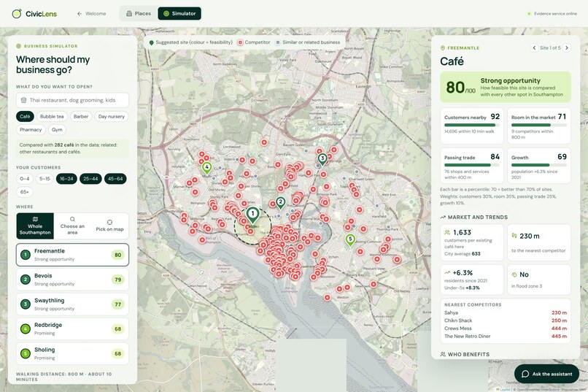Click the CivicLens logo icon
The image size is (588, 392).
pos(17,14)
